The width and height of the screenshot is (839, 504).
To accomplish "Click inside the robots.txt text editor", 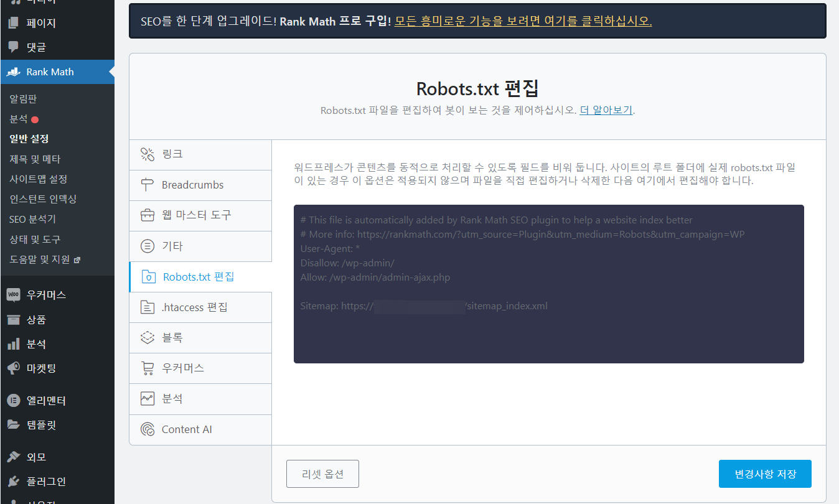I will click(548, 284).
